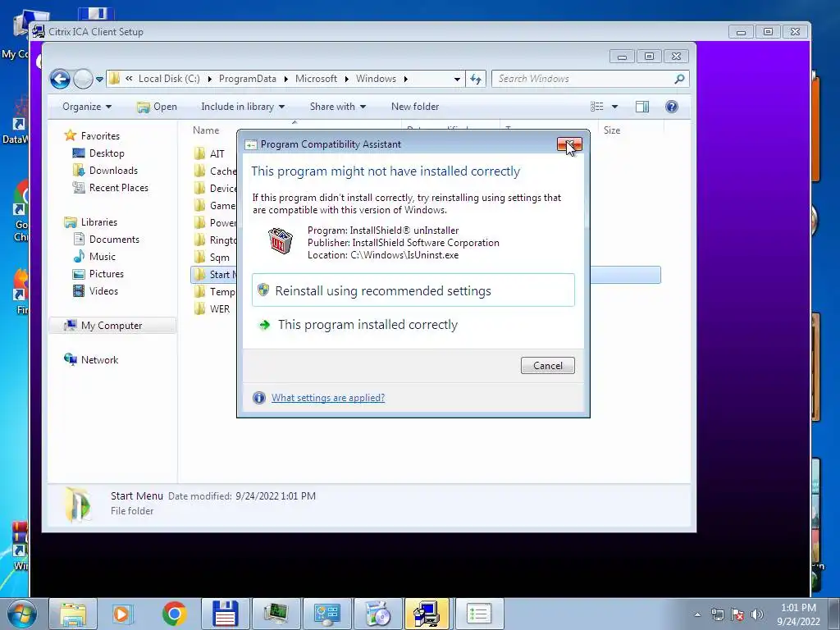Viewport: 840px width, 630px height.
Task: Click the Explorer help icon
Action: (x=671, y=107)
